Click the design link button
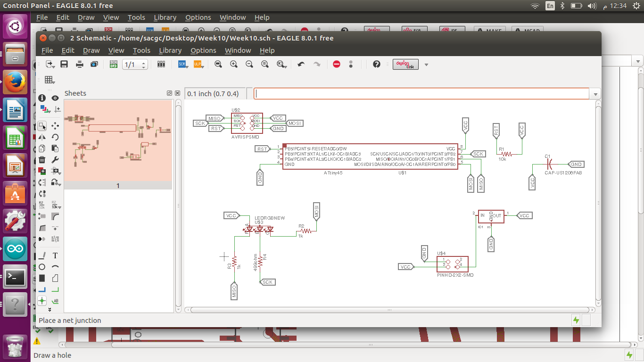Image resolution: width=644 pixels, height=362 pixels. point(405,64)
